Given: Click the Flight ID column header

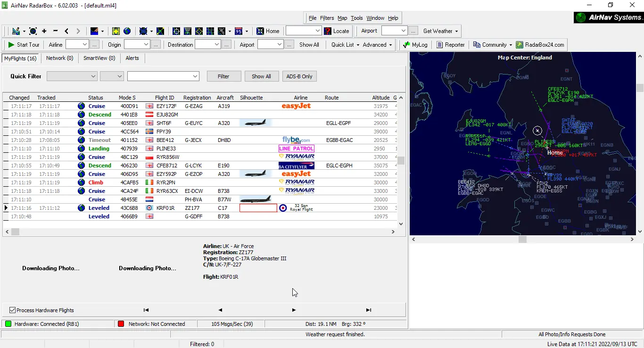Looking at the screenshot, I should click(165, 98).
